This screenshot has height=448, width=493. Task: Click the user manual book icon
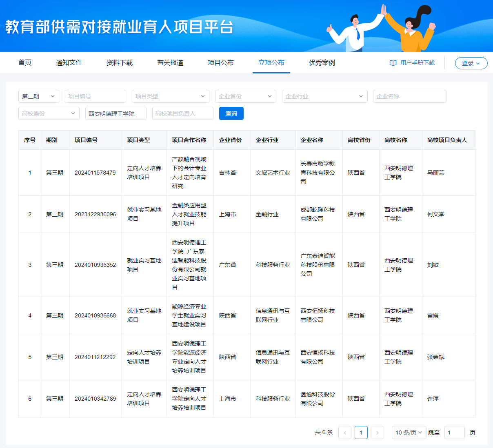[x=393, y=63]
